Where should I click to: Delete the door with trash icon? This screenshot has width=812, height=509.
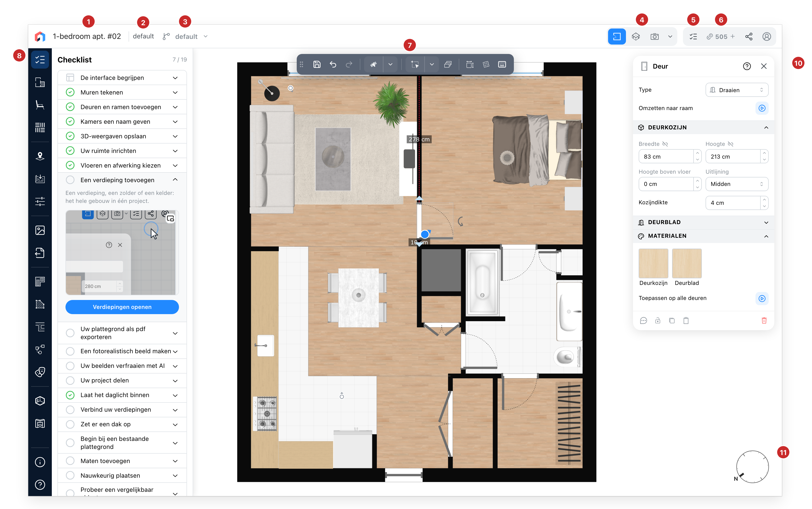click(763, 320)
